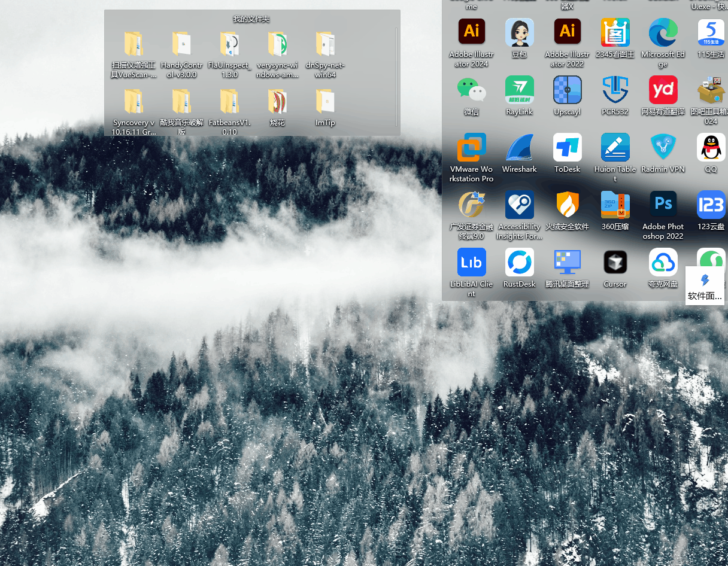Open the Upscayl app
The width and height of the screenshot is (728, 566).
coord(568,96)
